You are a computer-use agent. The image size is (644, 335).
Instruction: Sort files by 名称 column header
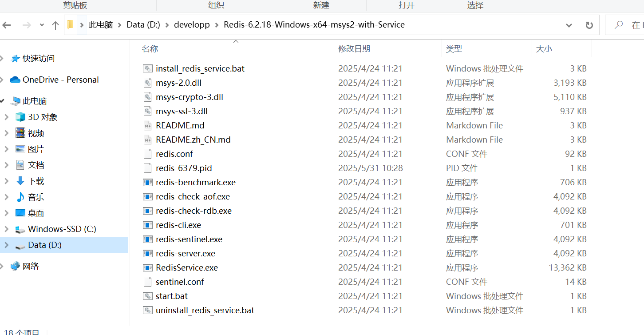tap(150, 49)
